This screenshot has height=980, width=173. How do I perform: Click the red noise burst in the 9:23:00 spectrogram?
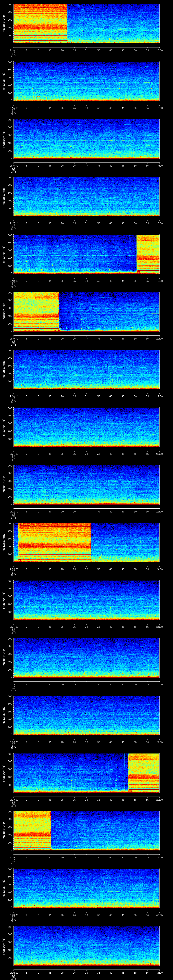(x=54, y=543)
